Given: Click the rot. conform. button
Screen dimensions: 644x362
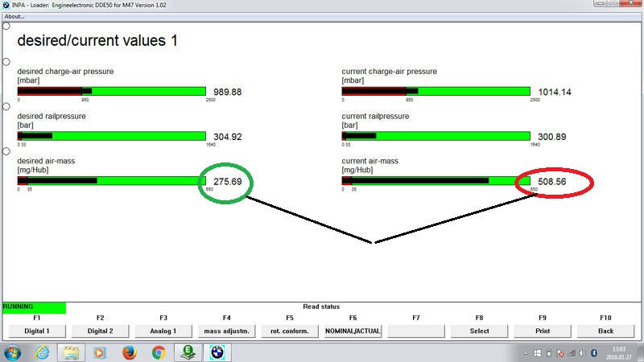Looking at the screenshot, I should click(x=289, y=331).
